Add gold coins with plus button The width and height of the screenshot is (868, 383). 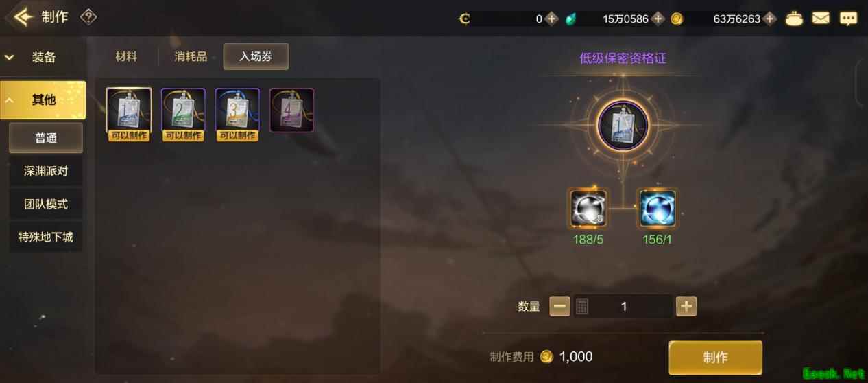tap(771, 19)
